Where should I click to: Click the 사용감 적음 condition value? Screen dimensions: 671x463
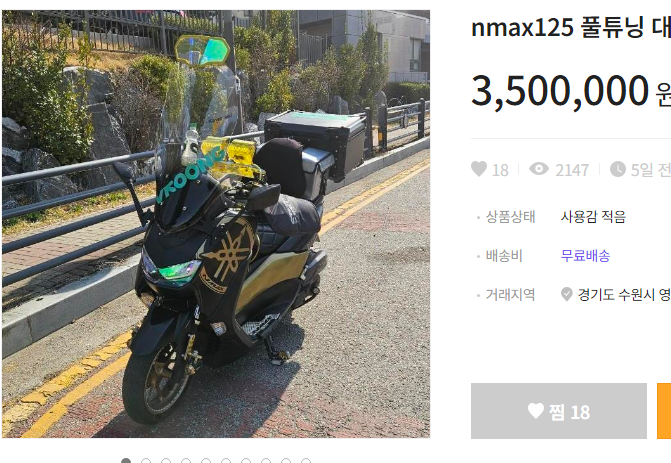593,217
